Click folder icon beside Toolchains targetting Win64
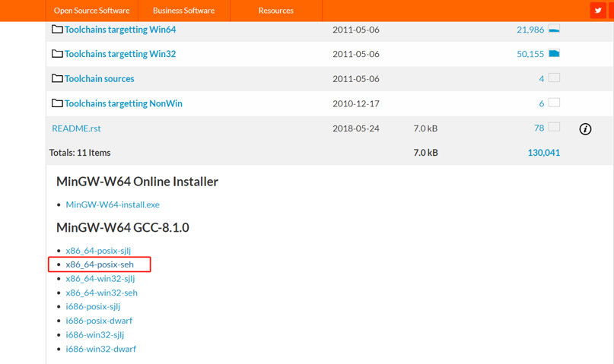Image resolution: width=614 pixels, height=364 pixels. point(57,30)
